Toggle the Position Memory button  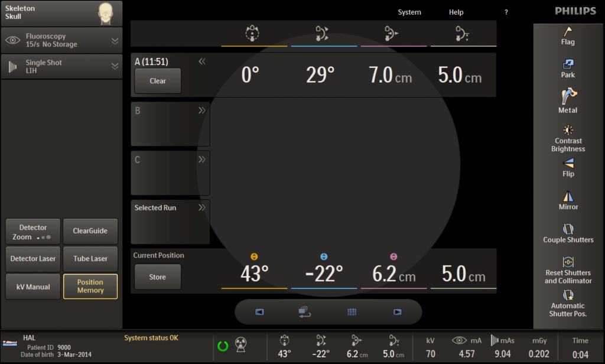[90, 287]
